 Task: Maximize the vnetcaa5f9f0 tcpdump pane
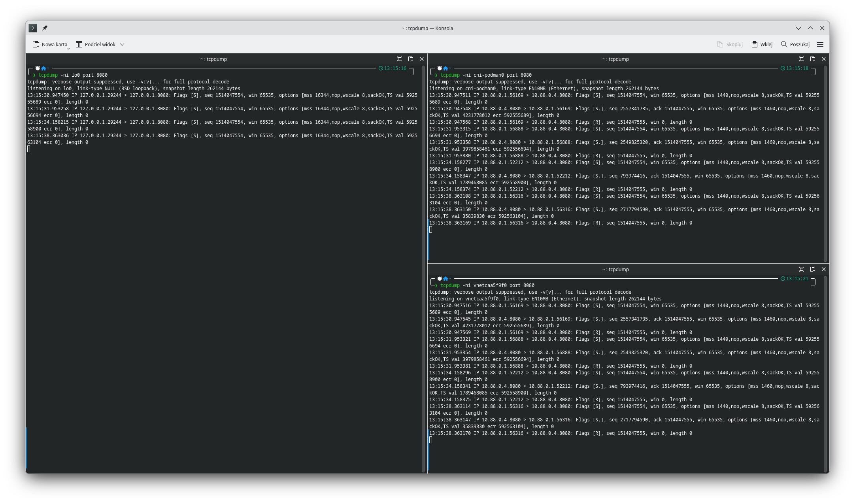click(802, 269)
